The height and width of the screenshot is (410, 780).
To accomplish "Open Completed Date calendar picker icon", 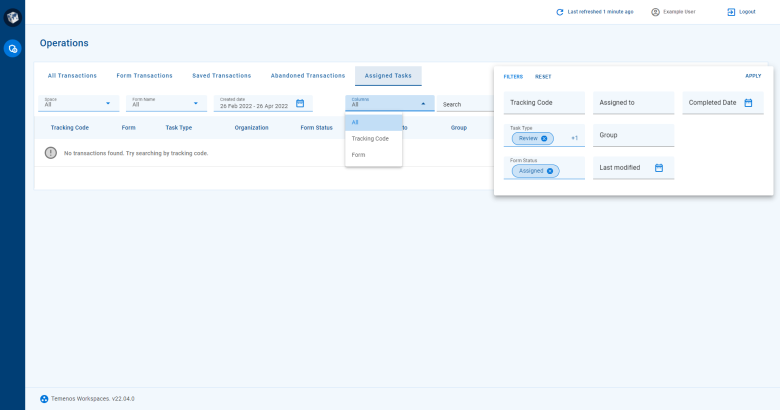I will coord(748,103).
